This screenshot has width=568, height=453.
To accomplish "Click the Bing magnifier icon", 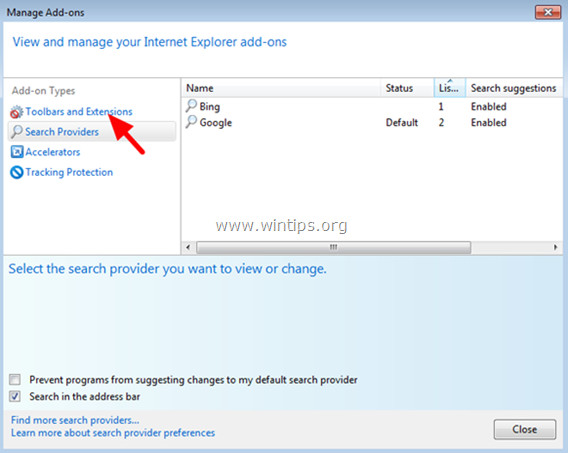I will tap(191, 106).
